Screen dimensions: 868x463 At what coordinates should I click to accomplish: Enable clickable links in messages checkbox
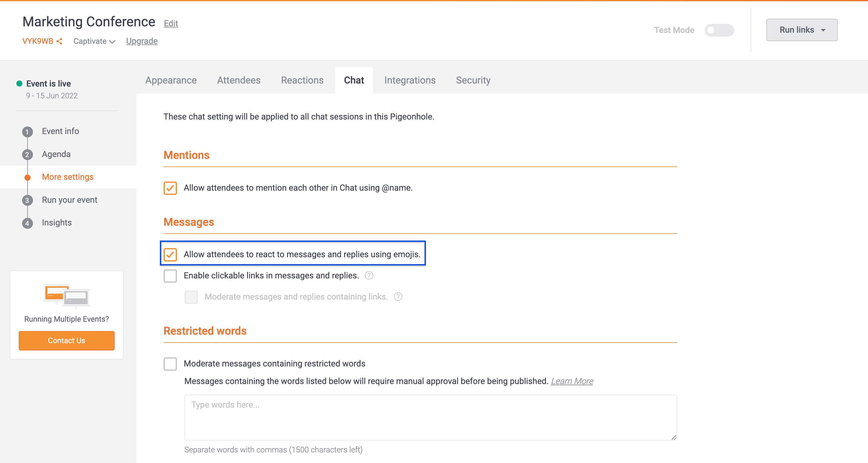(170, 276)
